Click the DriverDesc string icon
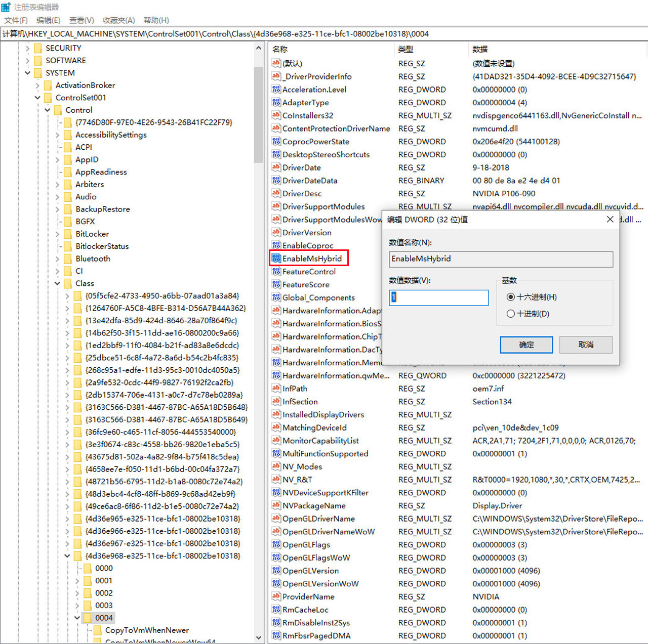The width and height of the screenshot is (648, 644). (276, 193)
